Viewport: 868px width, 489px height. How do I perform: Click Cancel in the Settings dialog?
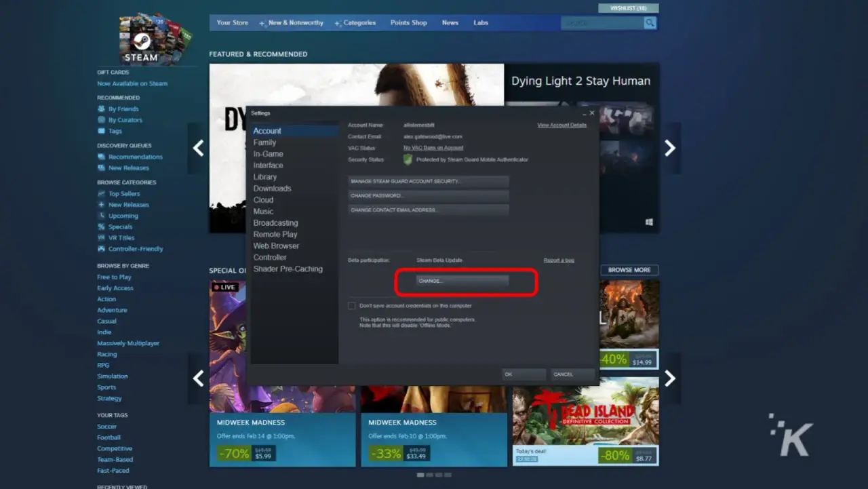tap(572, 374)
